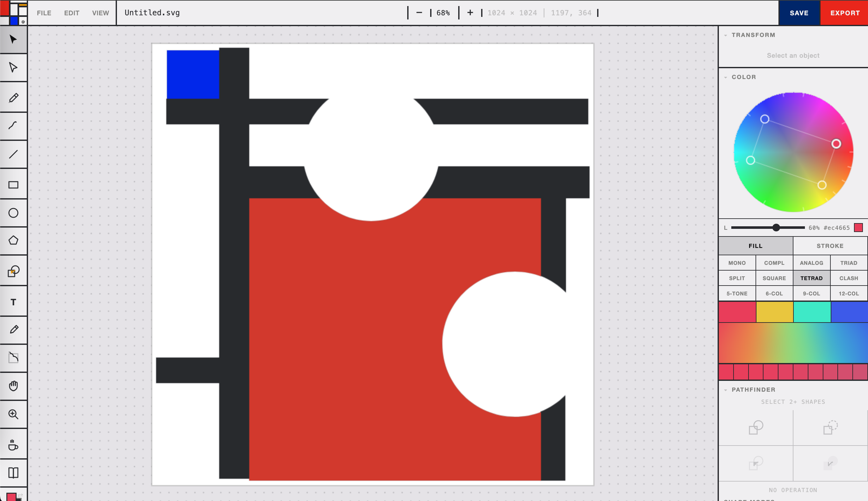Grab the Hand pan tool
This screenshot has width=868, height=501.
click(x=13, y=386)
